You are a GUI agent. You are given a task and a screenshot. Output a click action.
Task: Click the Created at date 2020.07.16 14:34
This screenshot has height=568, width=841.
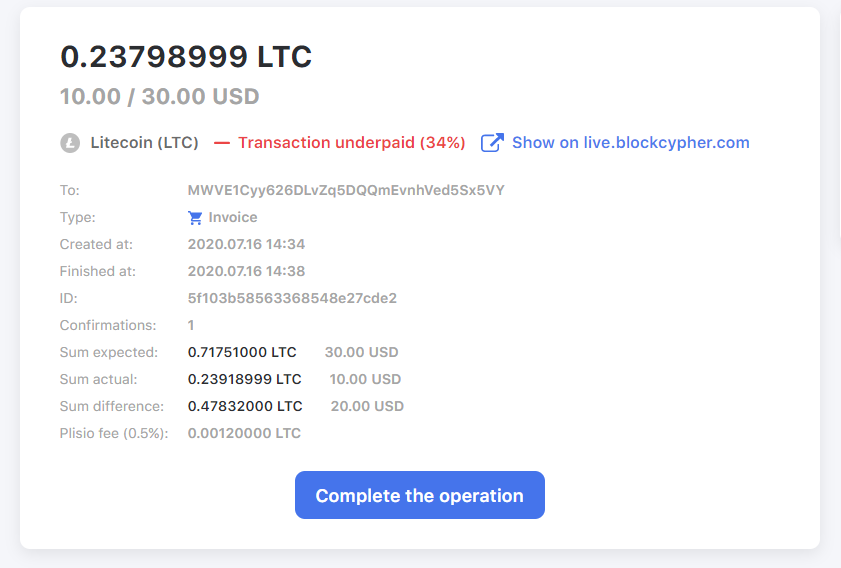(246, 245)
